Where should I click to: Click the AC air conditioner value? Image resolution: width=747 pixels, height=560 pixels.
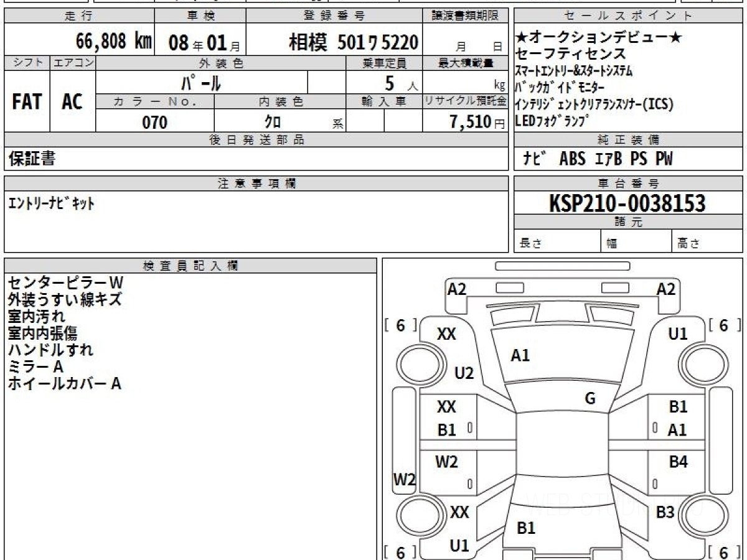coord(72,101)
